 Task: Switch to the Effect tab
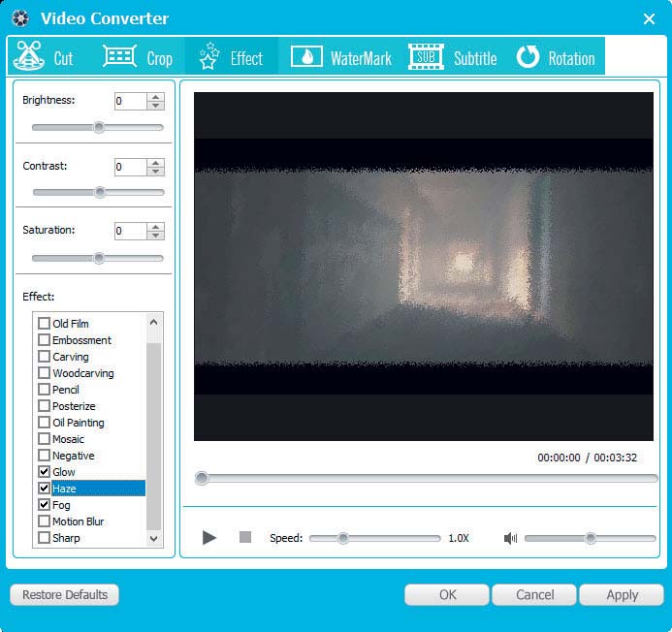pos(232,56)
